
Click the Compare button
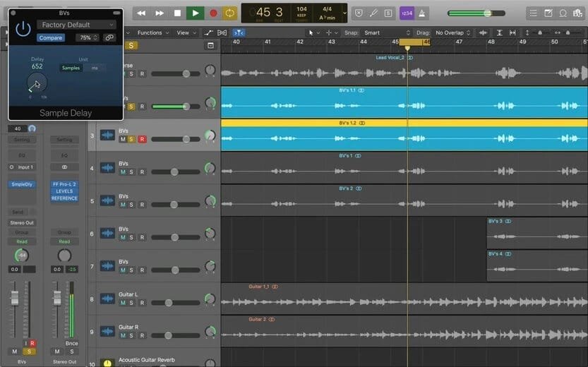pos(51,37)
